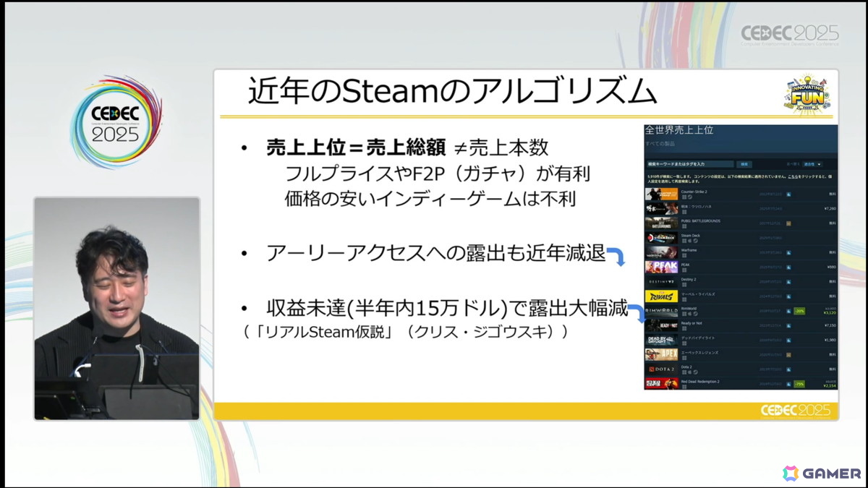Click the slide title 近年のSteamのアルゴリズム

452,93
